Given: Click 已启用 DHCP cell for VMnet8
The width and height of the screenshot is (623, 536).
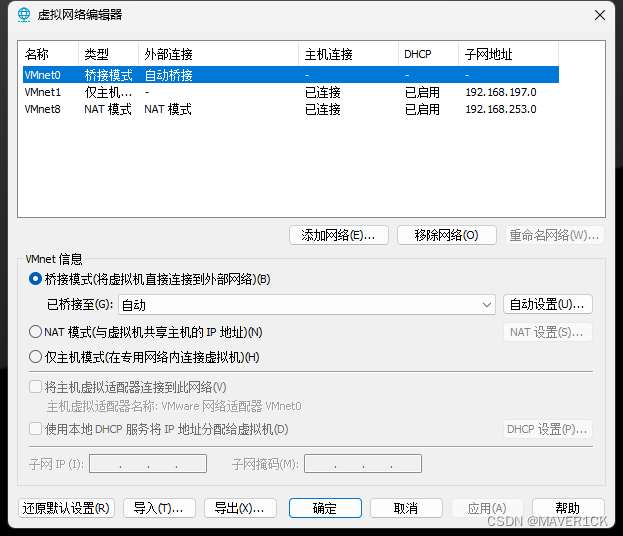Looking at the screenshot, I should (x=422, y=109).
